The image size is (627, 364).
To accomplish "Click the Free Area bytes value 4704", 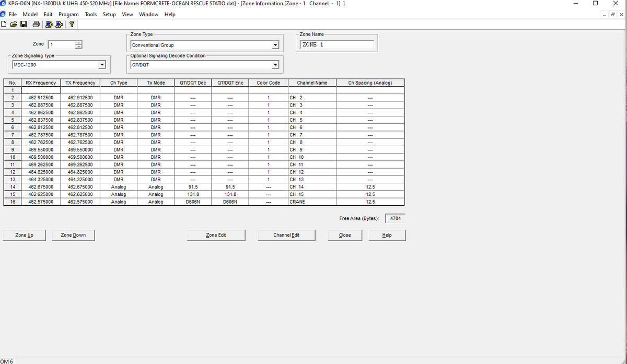I will pyautogui.click(x=396, y=218).
